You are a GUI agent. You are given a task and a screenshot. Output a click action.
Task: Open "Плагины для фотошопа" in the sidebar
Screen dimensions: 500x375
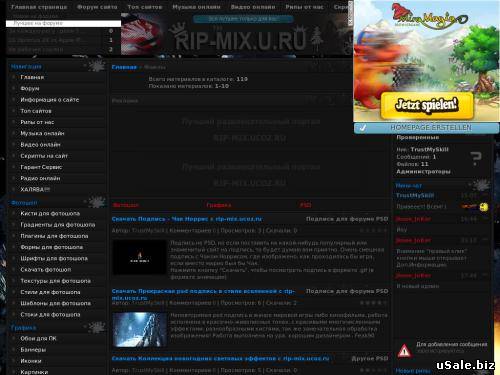54,236
